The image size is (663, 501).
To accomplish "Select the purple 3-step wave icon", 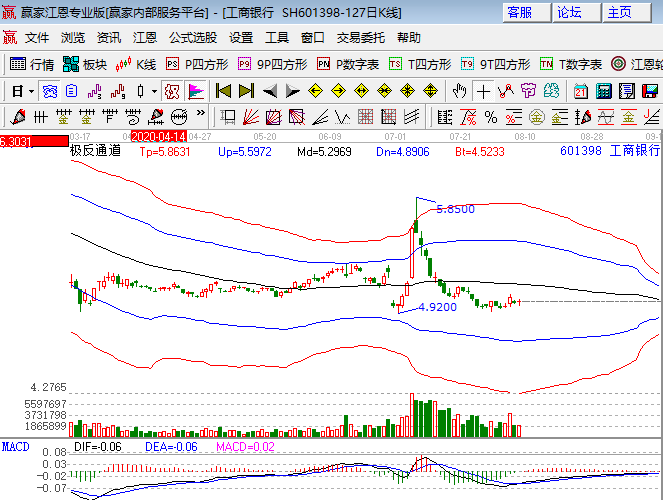I will [x=94, y=91].
